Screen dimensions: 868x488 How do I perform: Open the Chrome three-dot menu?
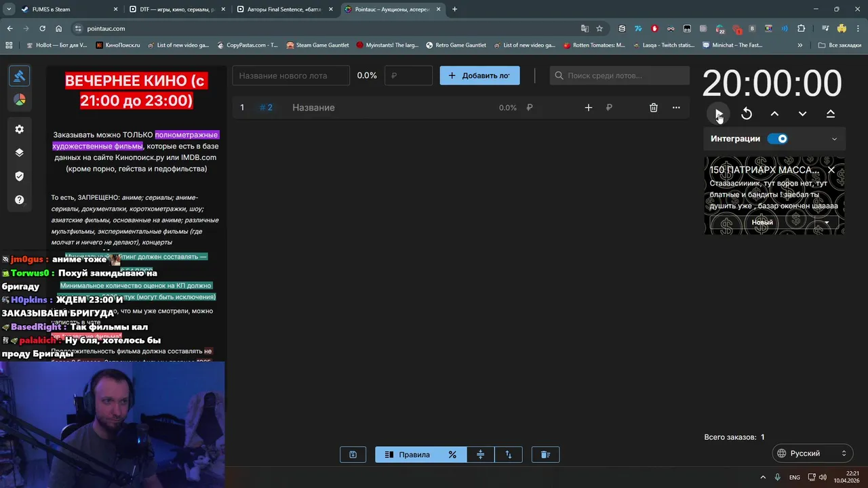point(859,28)
